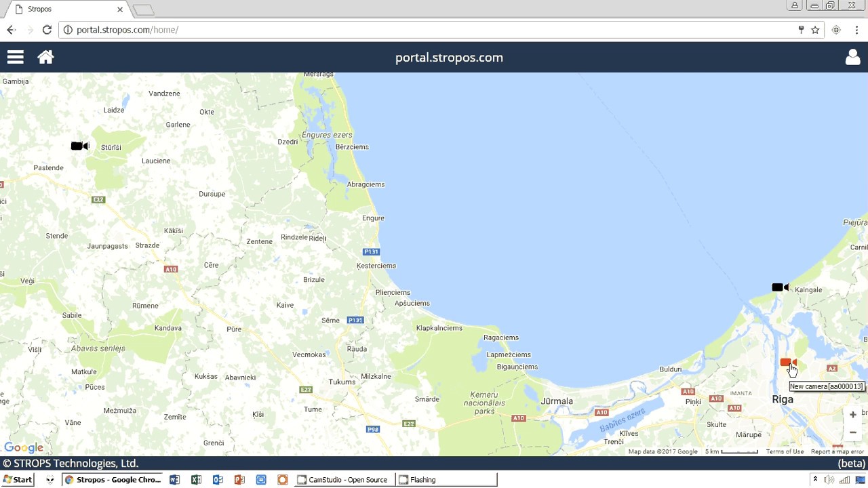Open Windows Start menu
Image resolution: width=868 pixels, height=488 pixels.
coord(18,480)
